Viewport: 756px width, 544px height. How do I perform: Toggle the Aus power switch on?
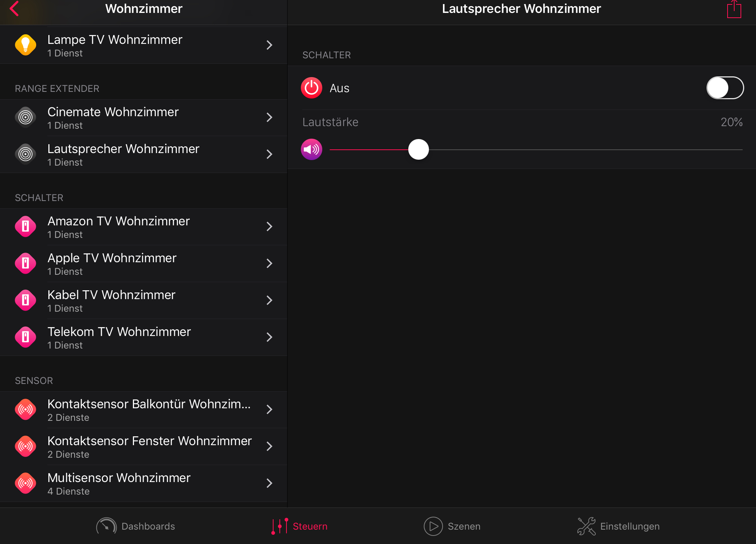[725, 88]
